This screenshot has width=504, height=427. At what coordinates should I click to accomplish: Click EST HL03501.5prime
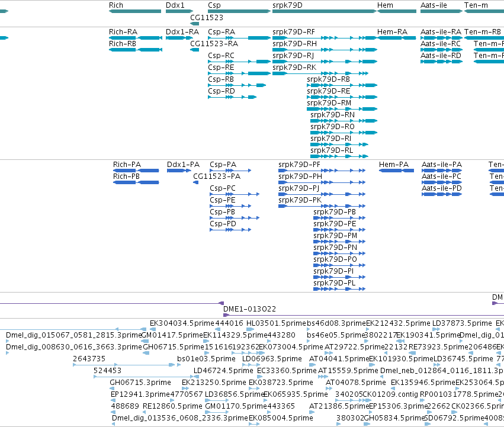pyautogui.click(x=250, y=329)
